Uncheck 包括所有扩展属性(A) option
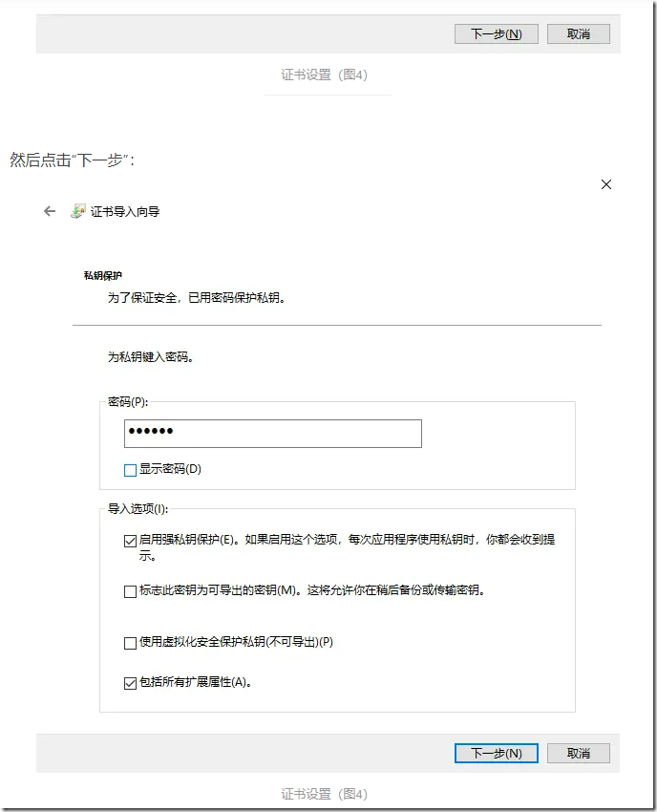This screenshot has height=812, width=657. 131,683
